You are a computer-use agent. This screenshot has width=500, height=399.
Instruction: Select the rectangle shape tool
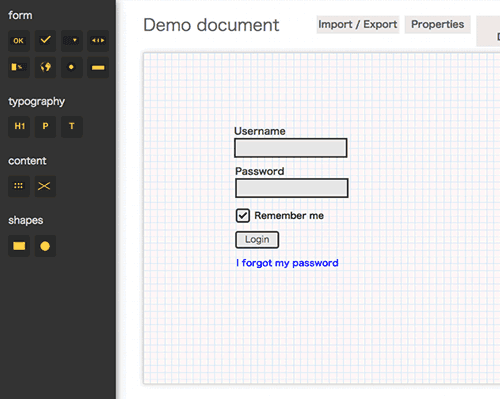click(19, 246)
